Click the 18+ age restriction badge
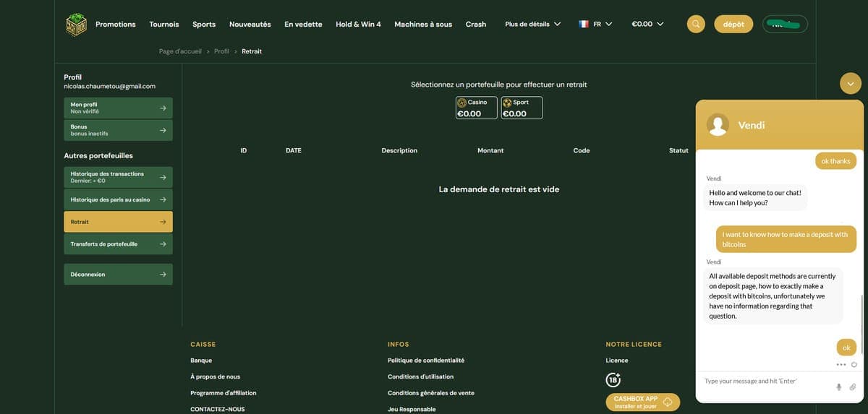 613,379
